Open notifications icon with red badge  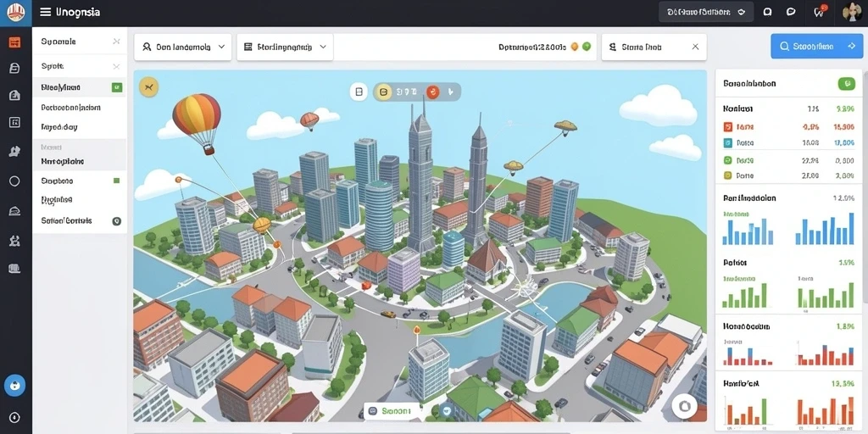820,12
